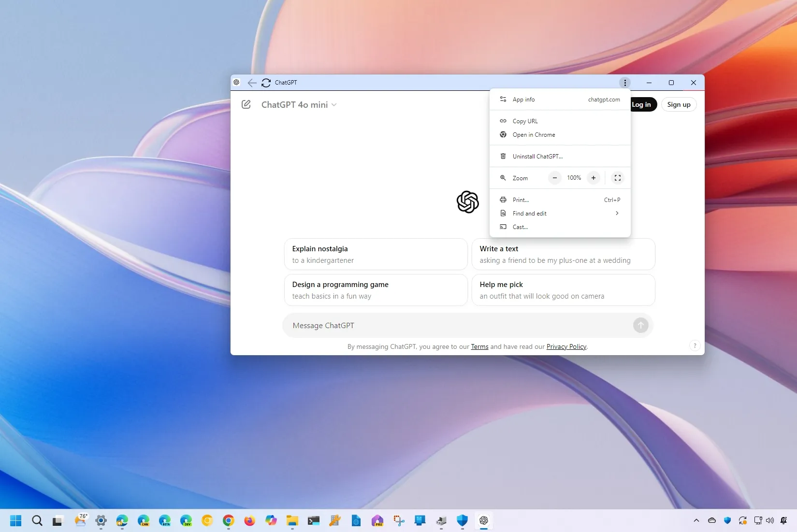Screen dimensions: 797x532
Task: Open Windows Search from the taskbar
Action: click(37, 520)
